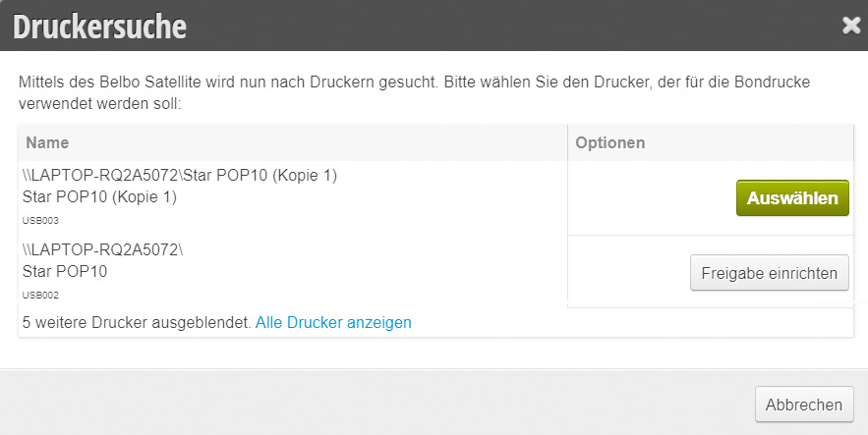Click the Name column header
Image resolution: width=868 pixels, height=435 pixels.
click(x=47, y=142)
